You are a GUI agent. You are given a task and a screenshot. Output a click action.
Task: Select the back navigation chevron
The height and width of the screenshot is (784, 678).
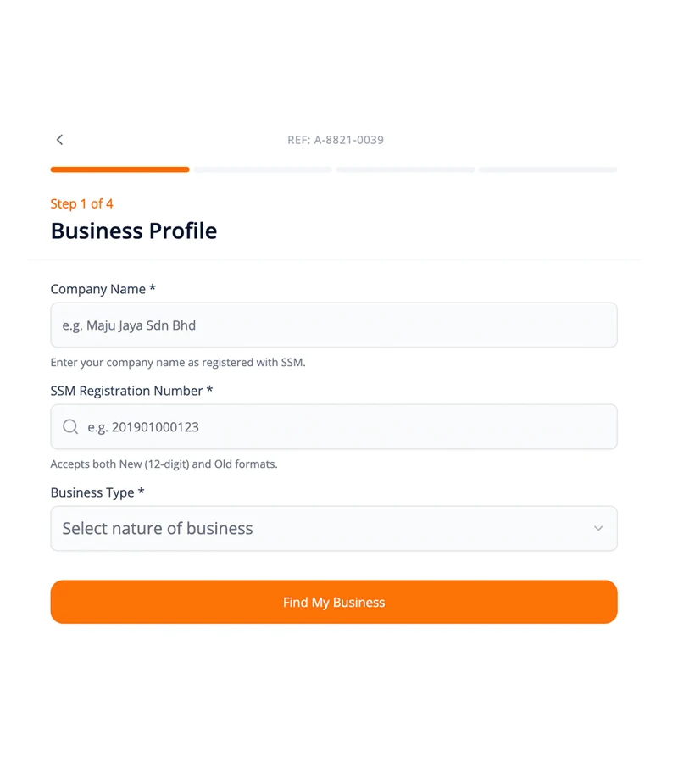[x=59, y=139]
